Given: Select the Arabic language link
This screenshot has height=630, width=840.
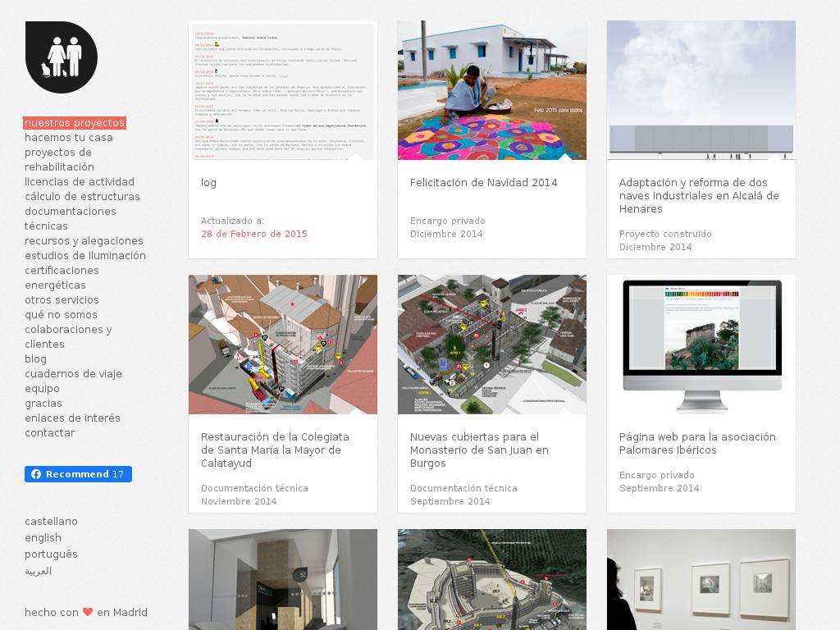Looking at the screenshot, I should 38,571.
